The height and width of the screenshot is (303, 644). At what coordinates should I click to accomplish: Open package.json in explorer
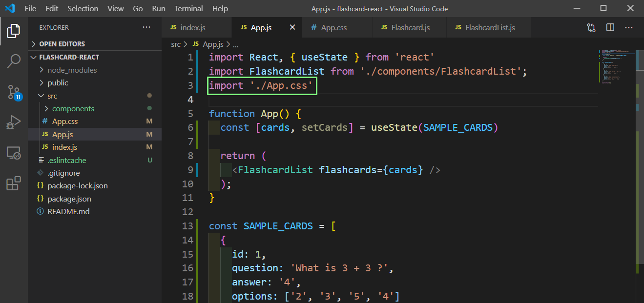pyautogui.click(x=69, y=199)
